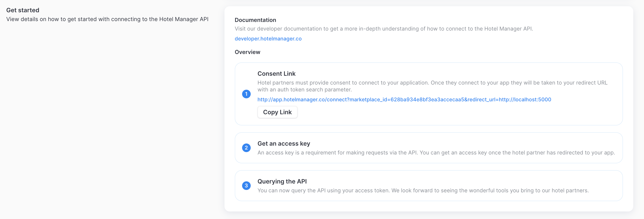Screen dimensions: 644x219
Task: Click the Get an access key heading
Action: point(284,143)
